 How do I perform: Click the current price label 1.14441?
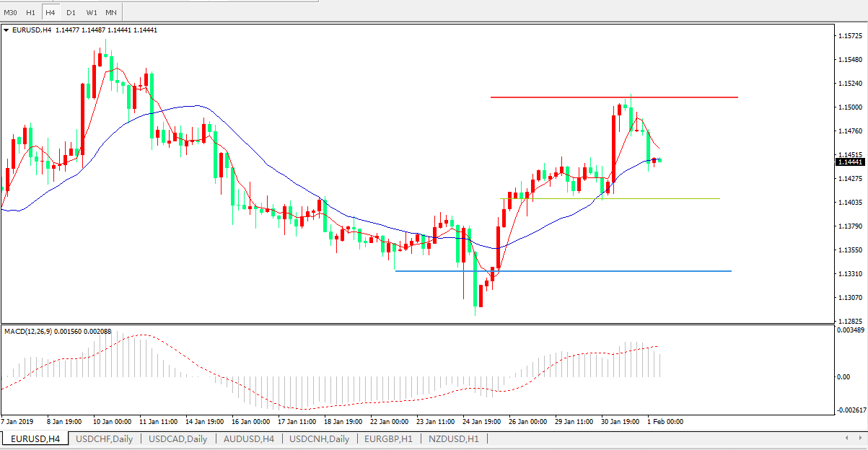[x=849, y=162]
